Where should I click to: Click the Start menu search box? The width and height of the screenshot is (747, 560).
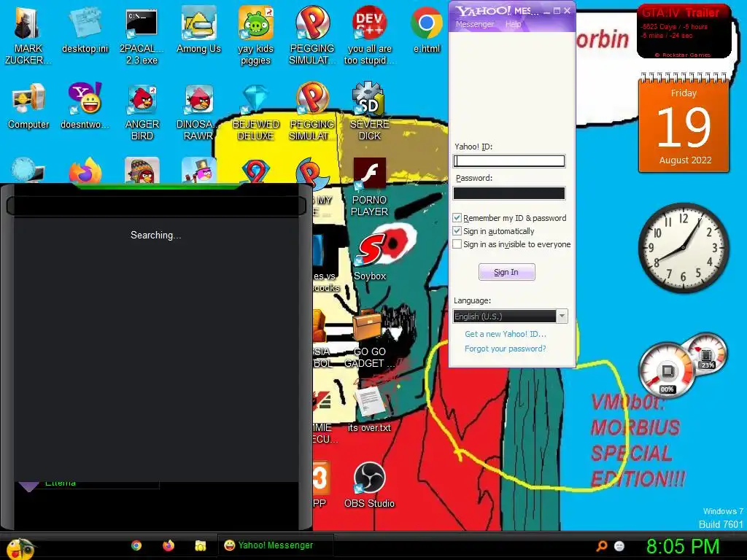[x=156, y=206]
